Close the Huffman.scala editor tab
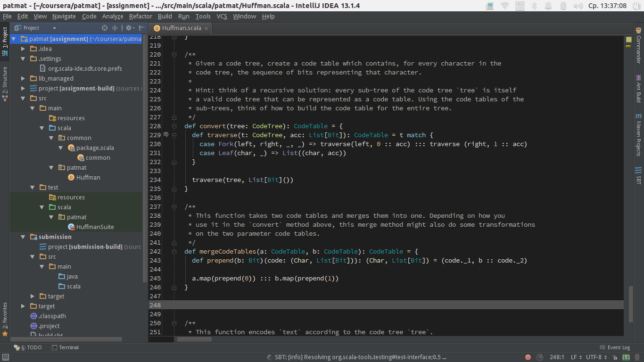 (x=206, y=28)
